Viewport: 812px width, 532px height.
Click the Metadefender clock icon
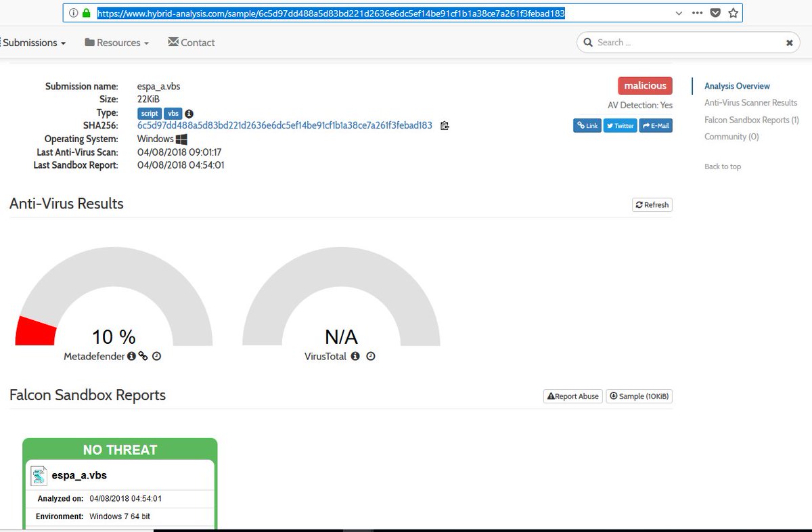click(x=156, y=356)
